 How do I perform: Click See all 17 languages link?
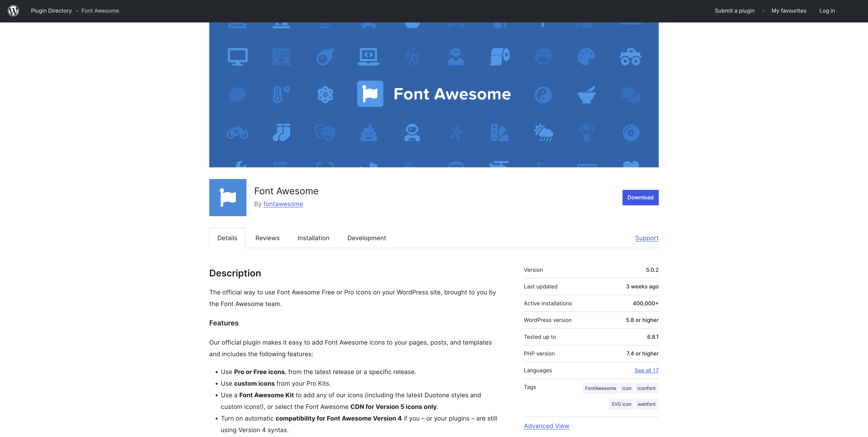click(x=646, y=370)
